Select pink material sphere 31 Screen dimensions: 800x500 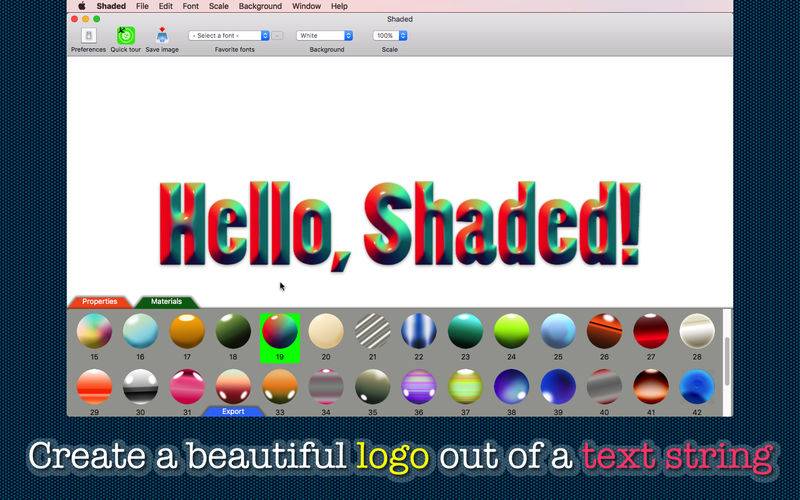click(x=187, y=387)
